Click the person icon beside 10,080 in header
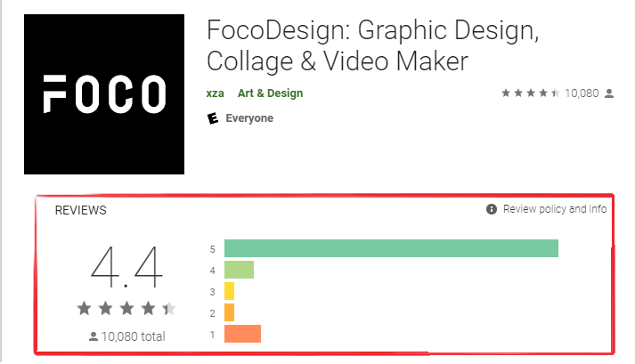The width and height of the screenshot is (635, 364). click(609, 94)
